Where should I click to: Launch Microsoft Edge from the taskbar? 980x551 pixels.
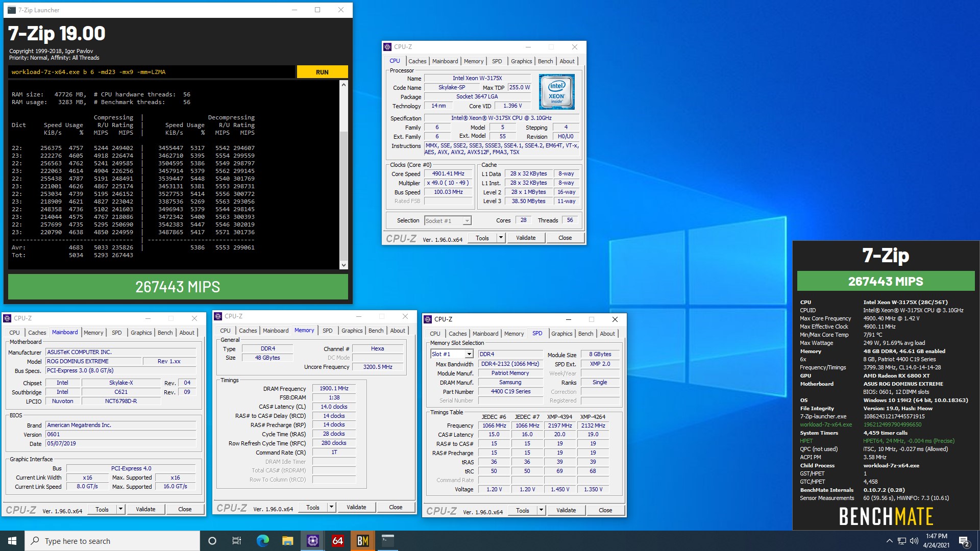(x=262, y=541)
